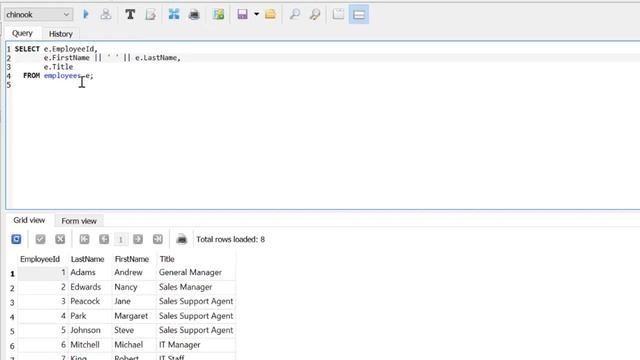Select the Park last name cell

[x=90, y=316]
